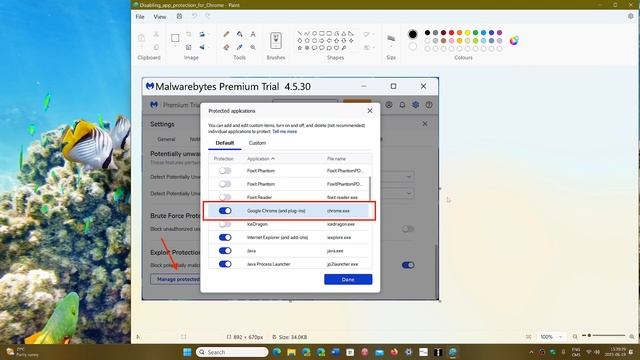Toggle protection for Foxit Reader
The image size is (640, 360).
pos(225,197)
